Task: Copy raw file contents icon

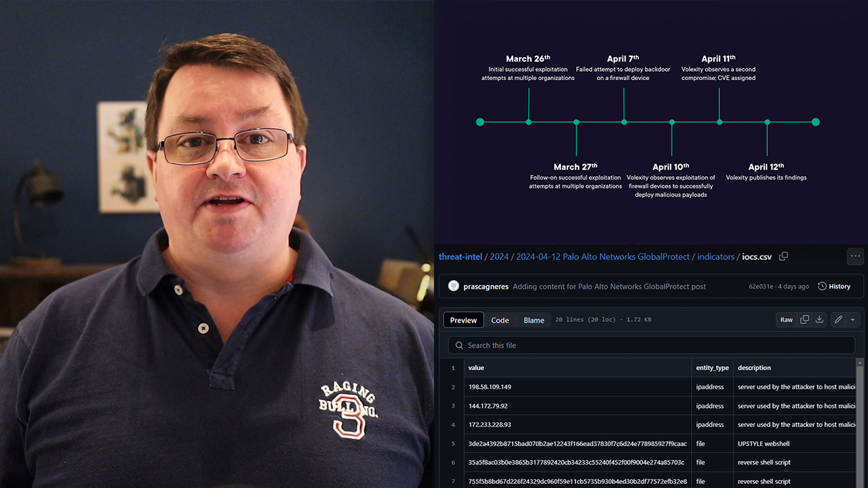Action: click(x=805, y=320)
